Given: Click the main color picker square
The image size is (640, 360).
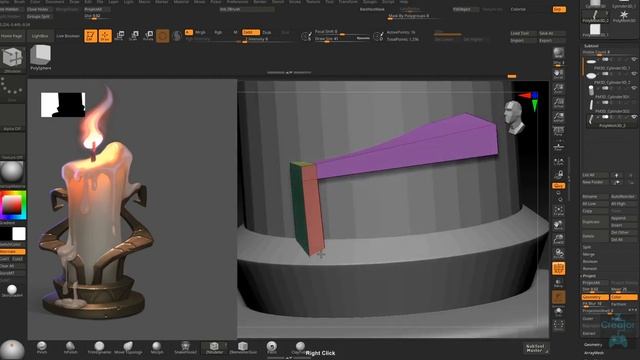Looking at the screenshot, I should pyautogui.click(x=12, y=205).
